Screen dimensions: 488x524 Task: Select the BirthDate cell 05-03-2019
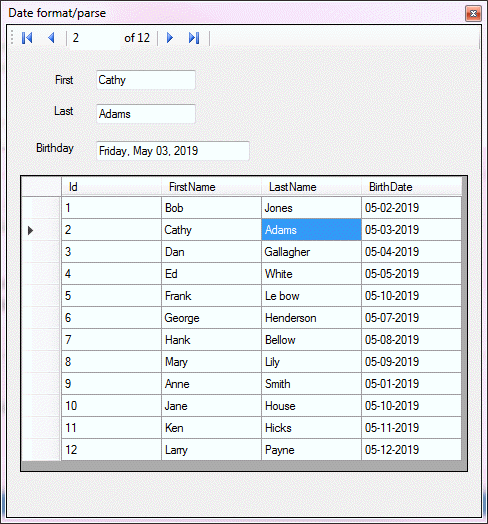[x=411, y=230]
